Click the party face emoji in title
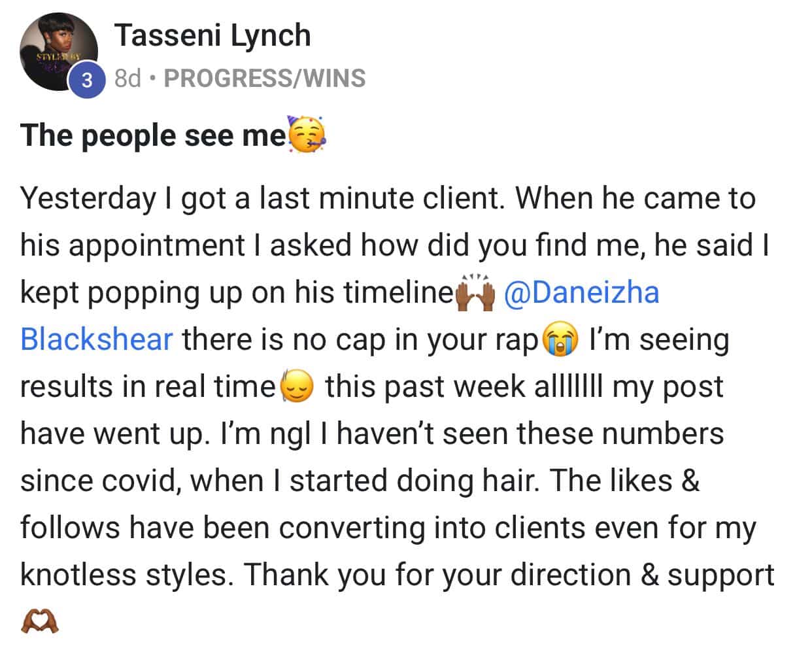812x667 pixels. pyautogui.click(x=307, y=135)
